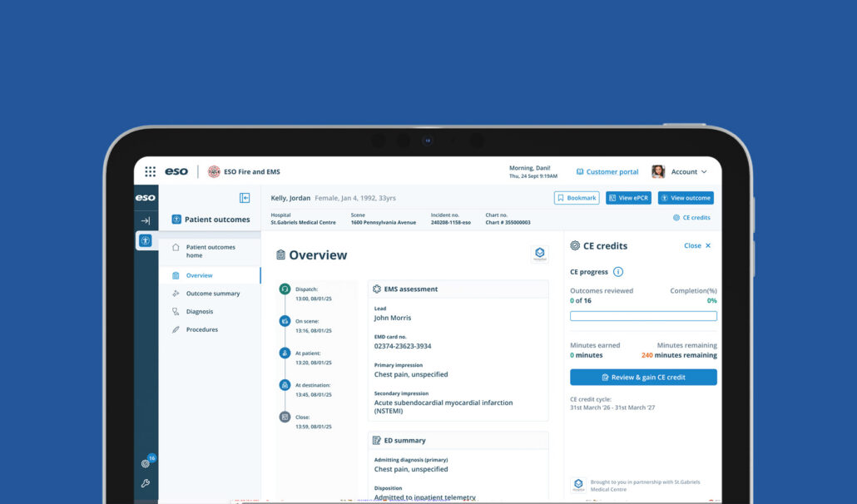The width and height of the screenshot is (857, 504).
Task: Click the Dispatch timeline marker
Action: [285, 289]
